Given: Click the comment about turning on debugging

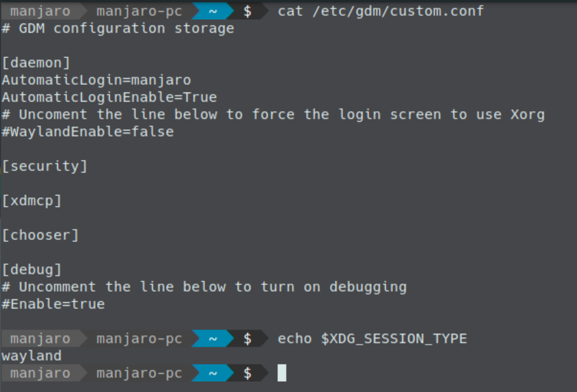Looking at the screenshot, I should click(204, 287).
